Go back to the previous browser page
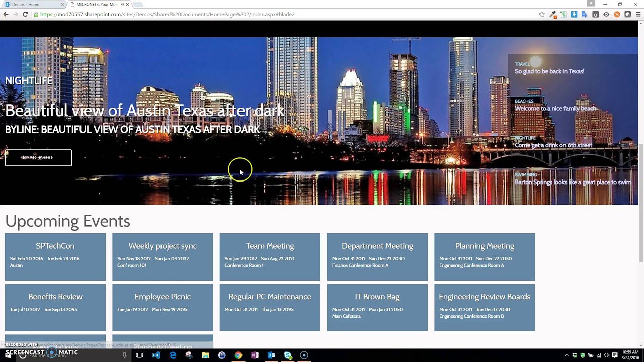 pos(6,14)
